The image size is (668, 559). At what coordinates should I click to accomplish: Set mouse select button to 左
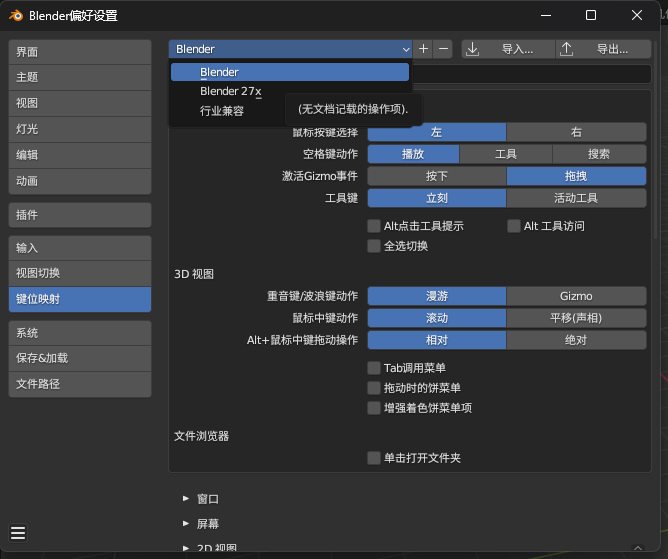pyautogui.click(x=437, y=132)
